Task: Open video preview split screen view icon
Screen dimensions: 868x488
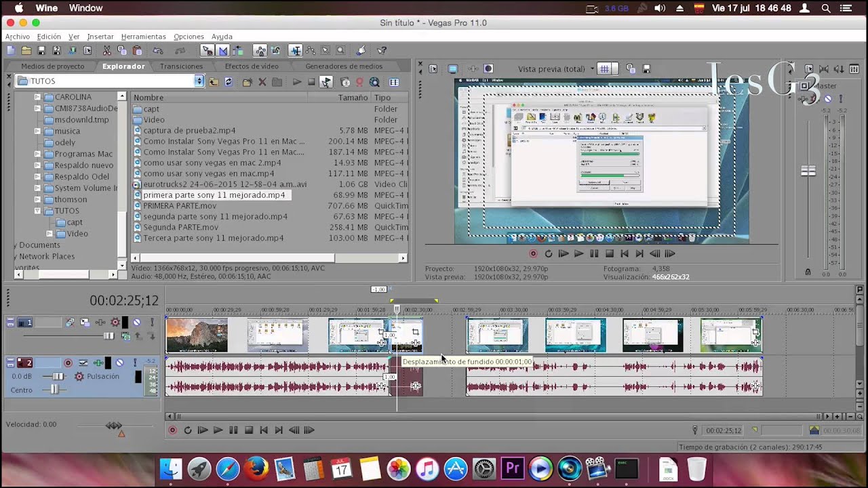Action: [488, 69]
